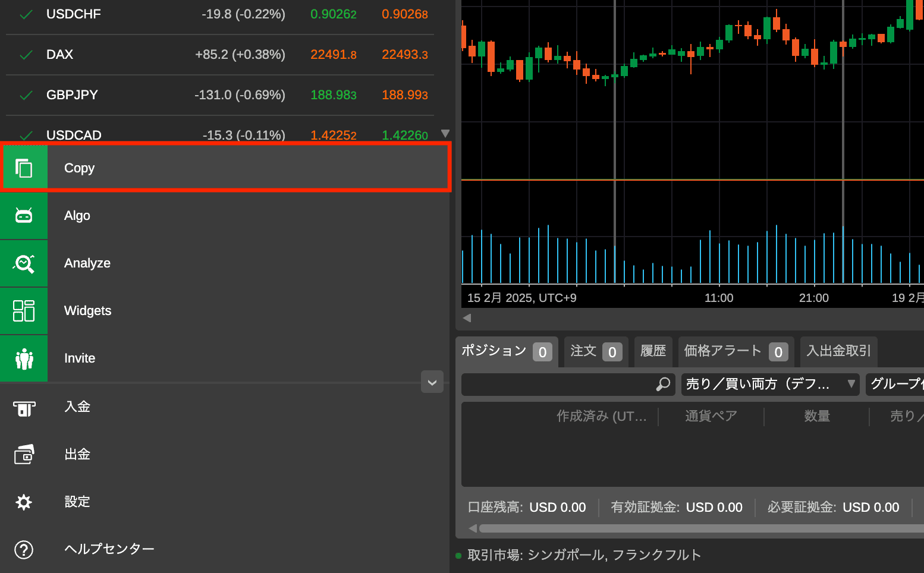Click the 必要証拠金 USD 0.00 value
The width and height of the screenshot is (924, 573).
871,508
